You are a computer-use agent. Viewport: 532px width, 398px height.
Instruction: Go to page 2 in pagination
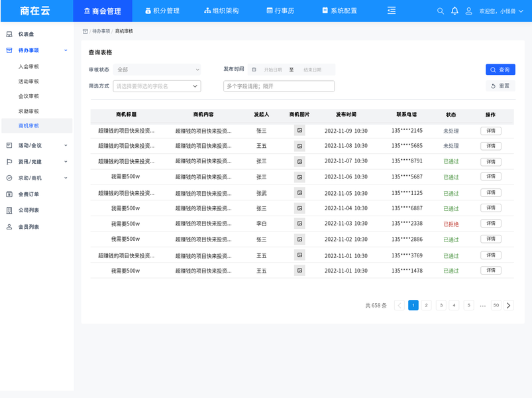[x=426, y=305]
